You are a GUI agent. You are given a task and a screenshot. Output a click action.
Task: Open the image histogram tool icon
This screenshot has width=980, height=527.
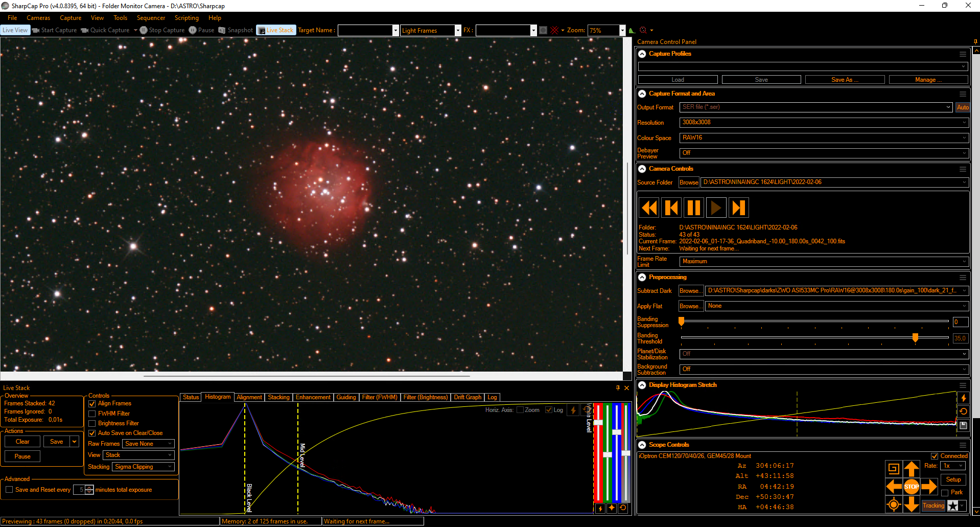pyautogui.click(x=632, y=30)
